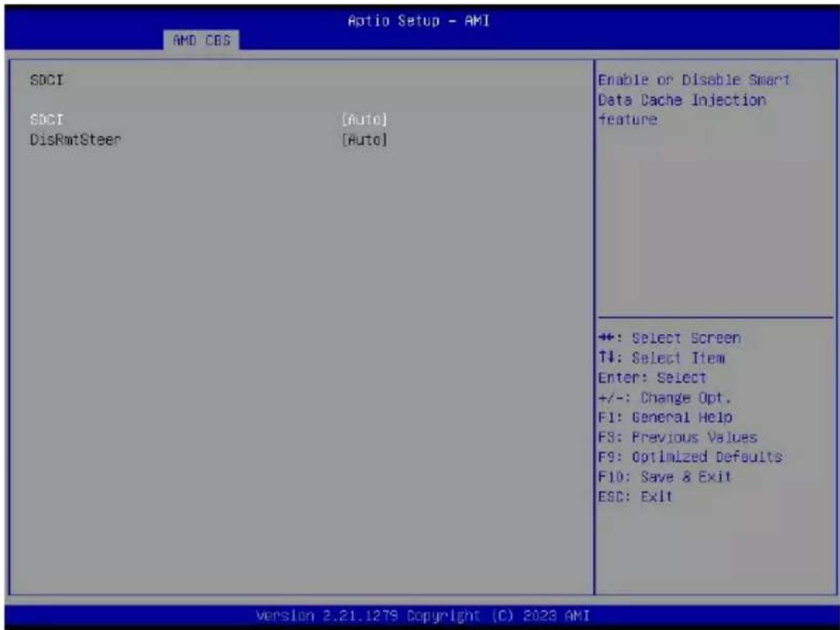Click the 'Aptio Setup - AMI' title
Screen dimensions: 840x630
(x=418, y=21)
